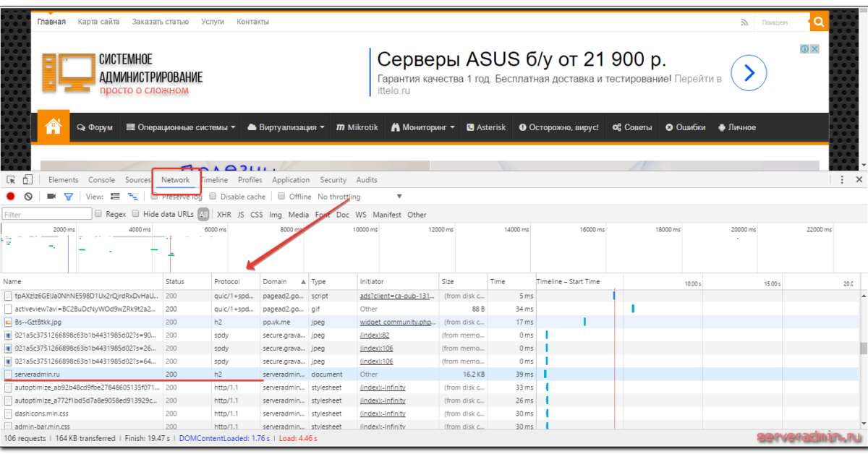Open the Application panel in DevTools
This screenshot has width=868, height=454.
pyautogui.click(x=291, y=179)
